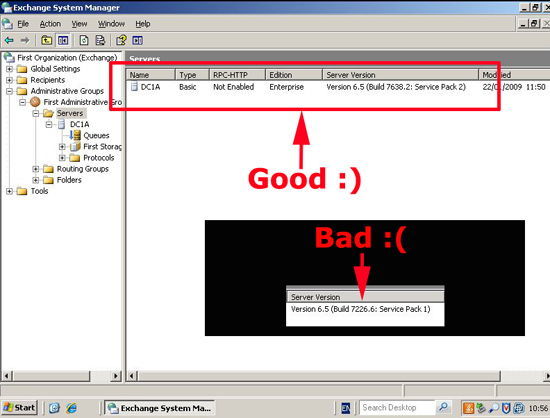
Task: Open the View menu
Action: click(x=79, y=24)
